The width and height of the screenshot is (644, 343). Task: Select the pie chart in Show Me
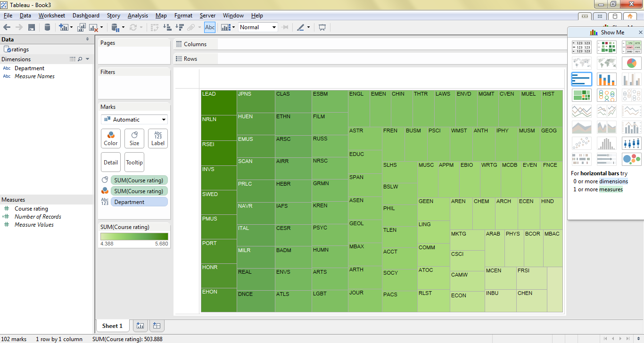(632, 63)
